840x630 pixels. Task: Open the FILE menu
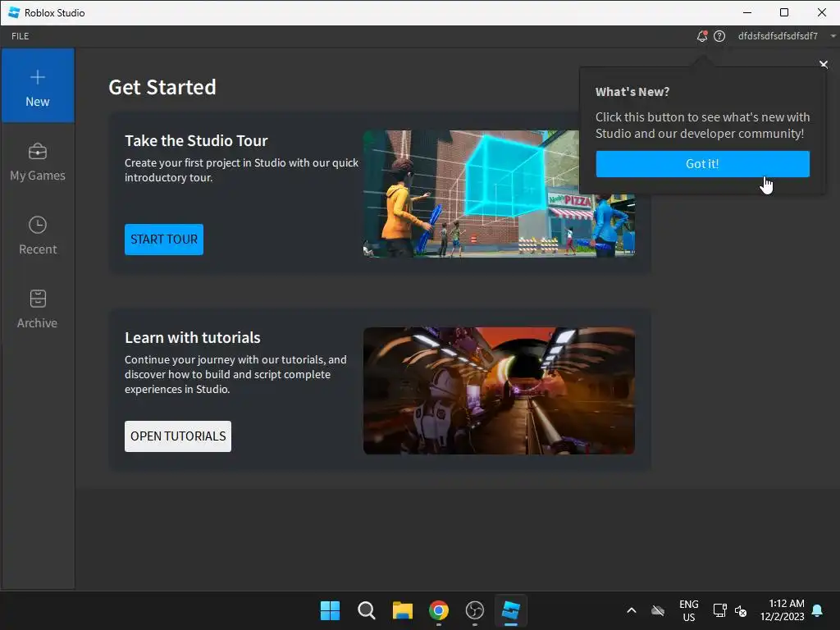click(x=21, y=36)
